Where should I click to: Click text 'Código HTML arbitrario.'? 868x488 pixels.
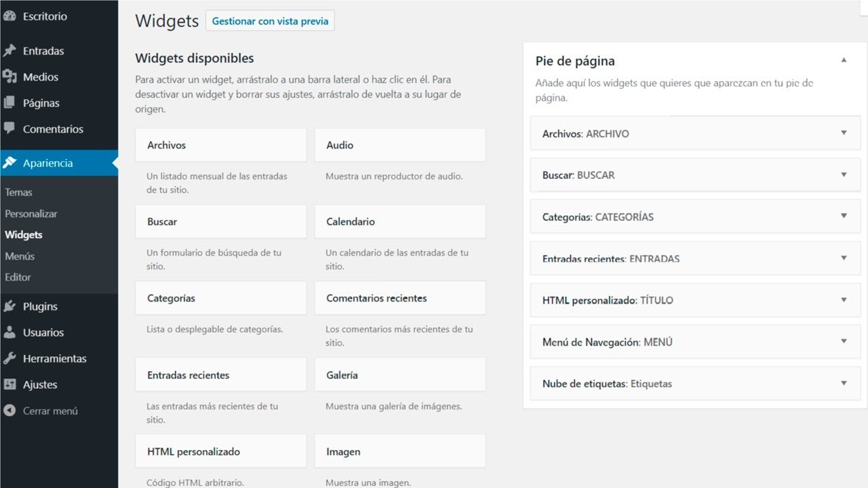(195, 483)
